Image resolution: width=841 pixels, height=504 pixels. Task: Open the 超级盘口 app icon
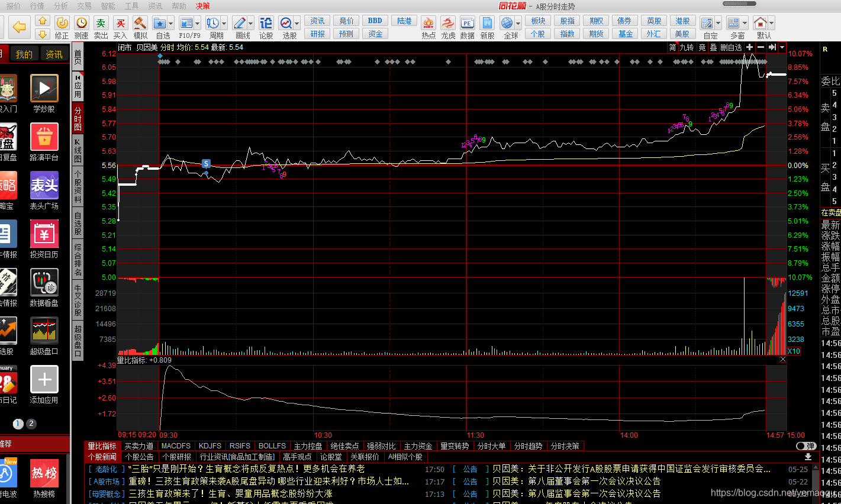(44, 331)
